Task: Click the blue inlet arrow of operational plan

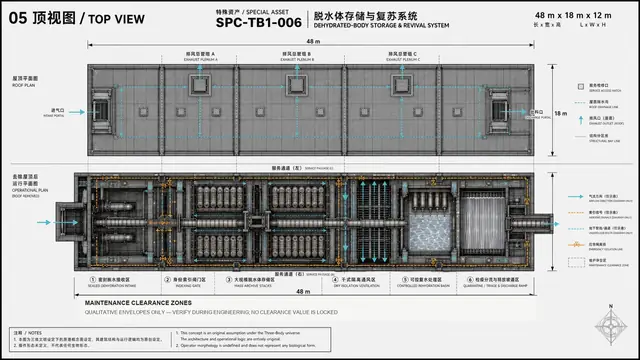Action: tap(44, 222)
